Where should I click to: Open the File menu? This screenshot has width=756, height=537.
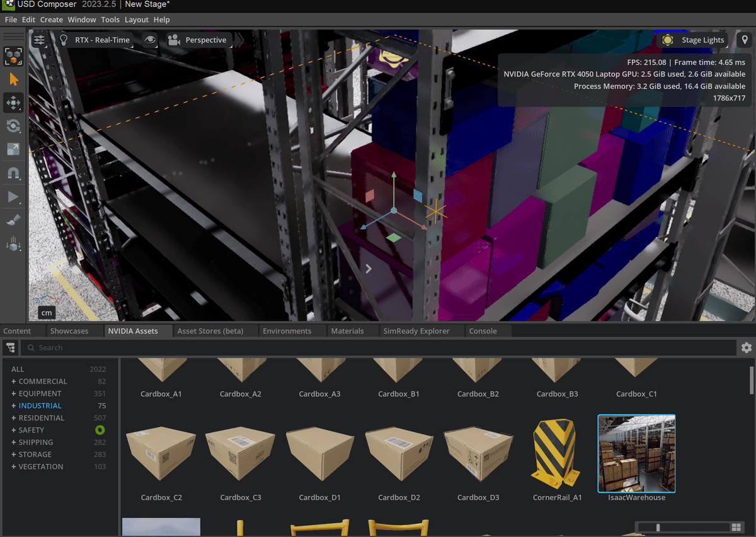click(11, 20)
